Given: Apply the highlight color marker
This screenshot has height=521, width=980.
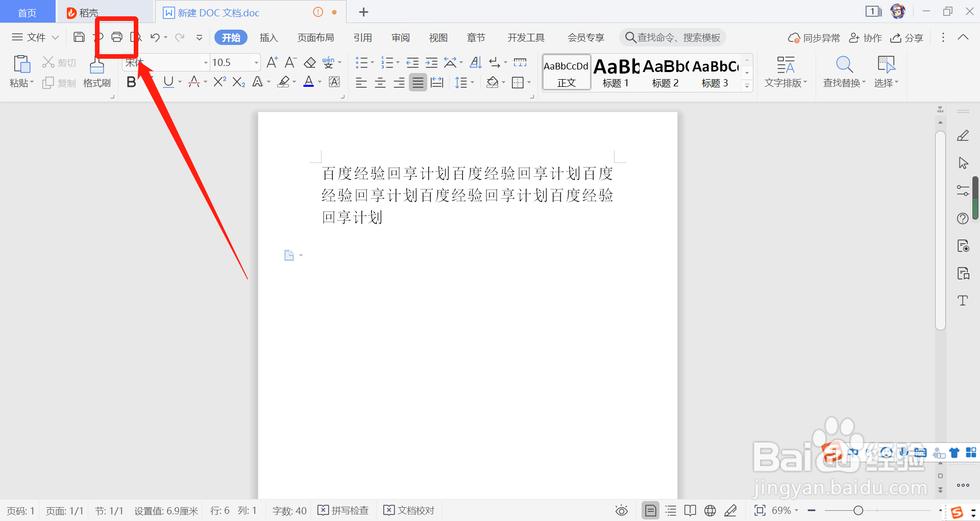Looking at the screenshot, I should (284, 82).
